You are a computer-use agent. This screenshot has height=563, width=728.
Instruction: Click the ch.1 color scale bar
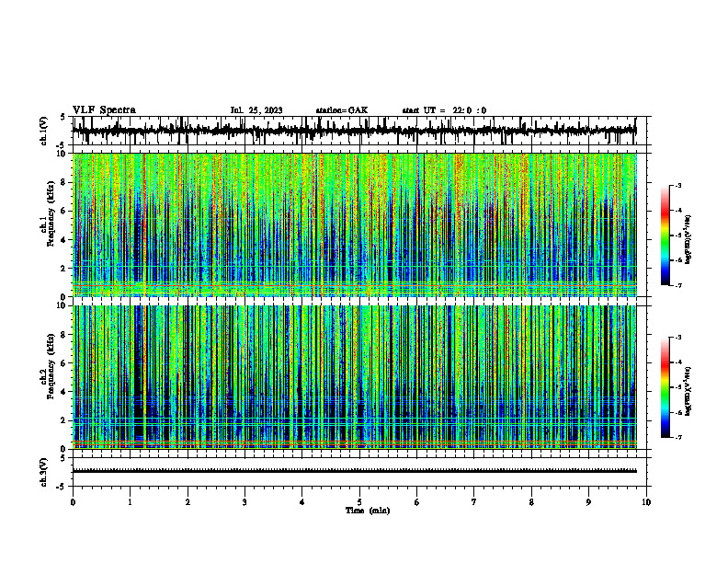pos(665,236)
